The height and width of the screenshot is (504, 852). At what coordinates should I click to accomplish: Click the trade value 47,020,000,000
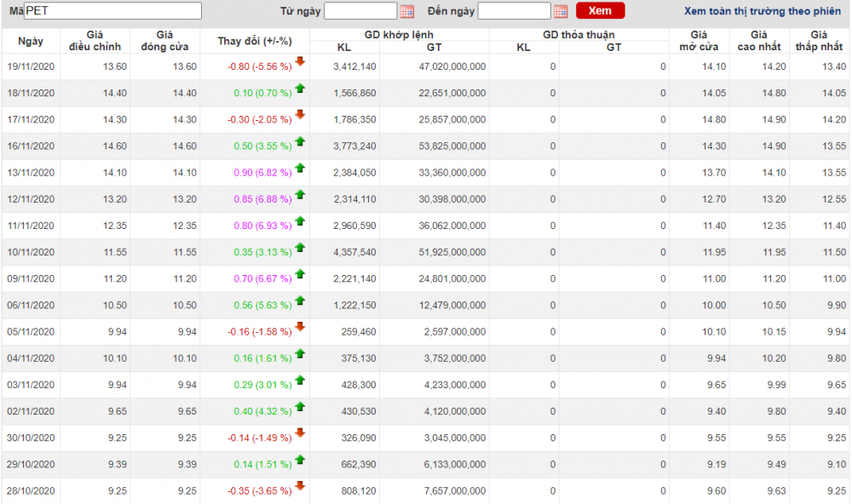(x=452, y=66)
